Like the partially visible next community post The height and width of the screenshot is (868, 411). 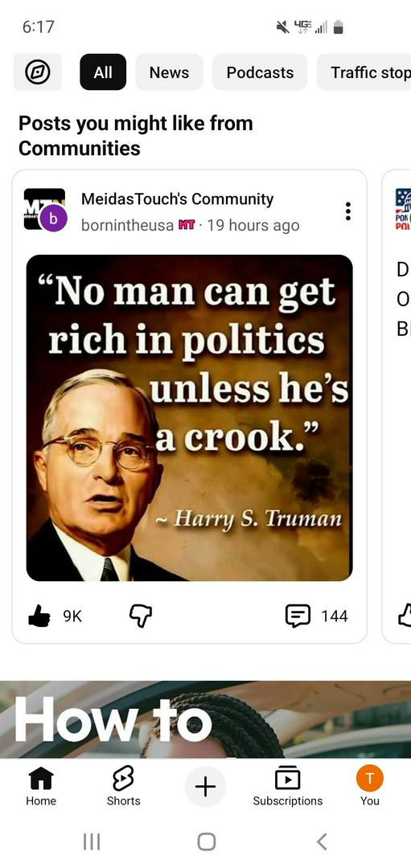[405, 616]
